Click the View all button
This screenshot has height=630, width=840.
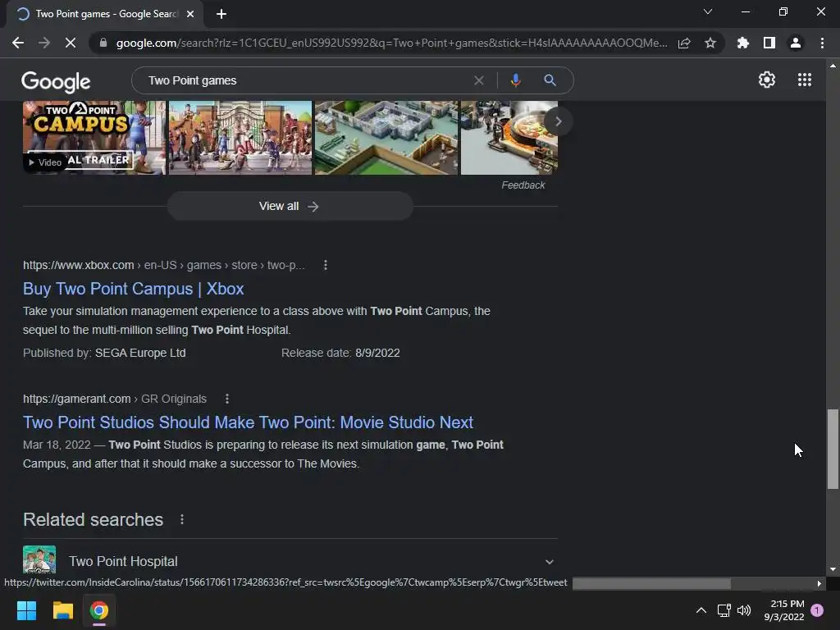click(290, 206)
